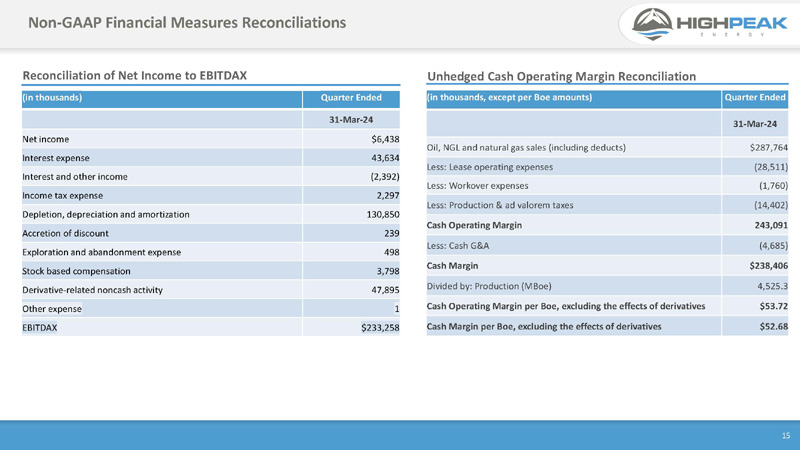The image size is (800, 450).
Task: Click the page number 15 in footer
Action: pos(785,435)
